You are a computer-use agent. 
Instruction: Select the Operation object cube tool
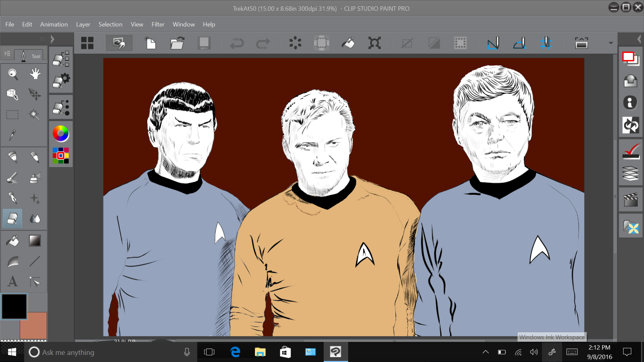point(13,94)
